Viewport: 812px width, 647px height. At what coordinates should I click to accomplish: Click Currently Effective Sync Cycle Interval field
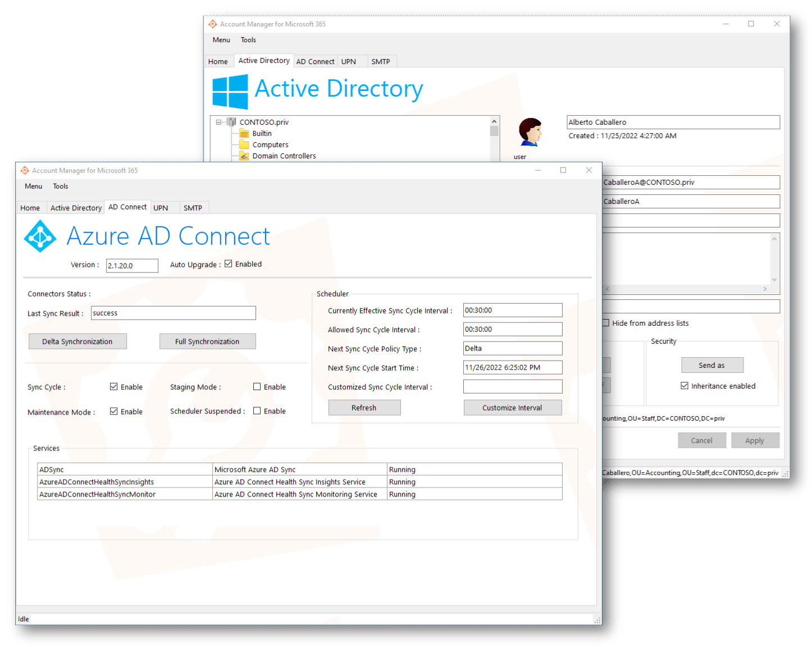coord(513,310)
